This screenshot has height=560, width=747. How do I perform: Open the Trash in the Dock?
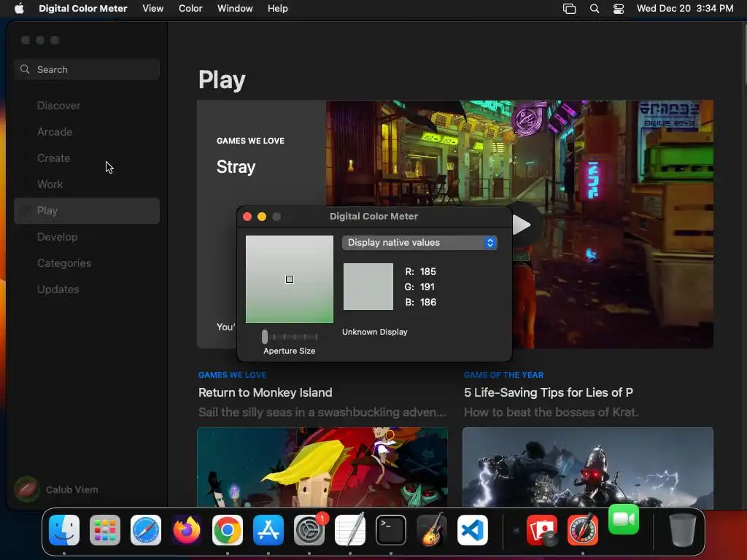[682, 530]
